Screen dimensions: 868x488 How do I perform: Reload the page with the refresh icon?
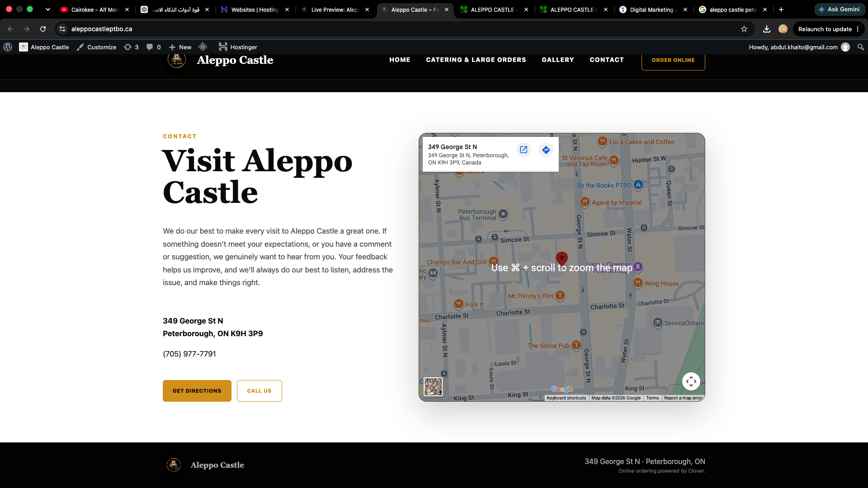(43, 29)
